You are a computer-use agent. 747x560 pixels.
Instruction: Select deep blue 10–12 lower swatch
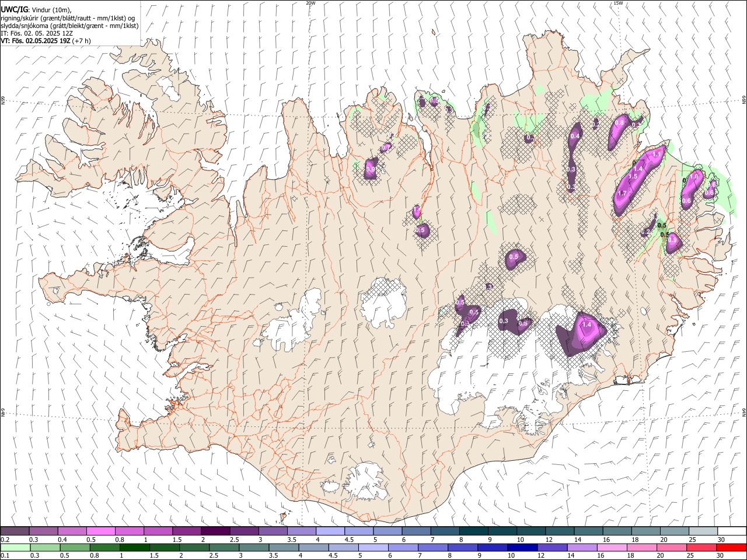click(522, 547)
